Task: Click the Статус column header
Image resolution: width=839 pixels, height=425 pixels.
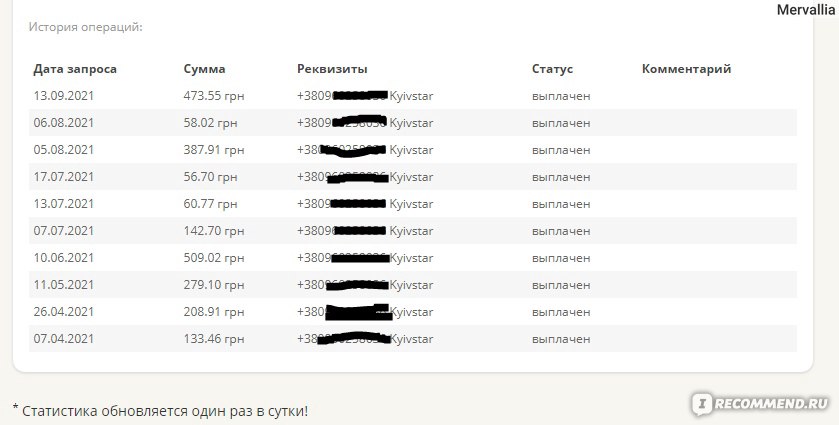Action: [552, 69]
